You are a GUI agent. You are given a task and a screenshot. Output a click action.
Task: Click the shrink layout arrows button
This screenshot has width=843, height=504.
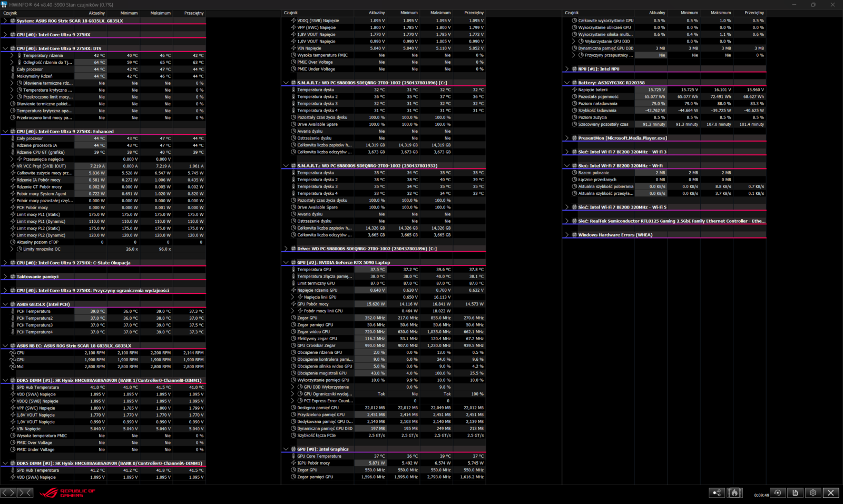pyautogui.click(x=25, y=493)
